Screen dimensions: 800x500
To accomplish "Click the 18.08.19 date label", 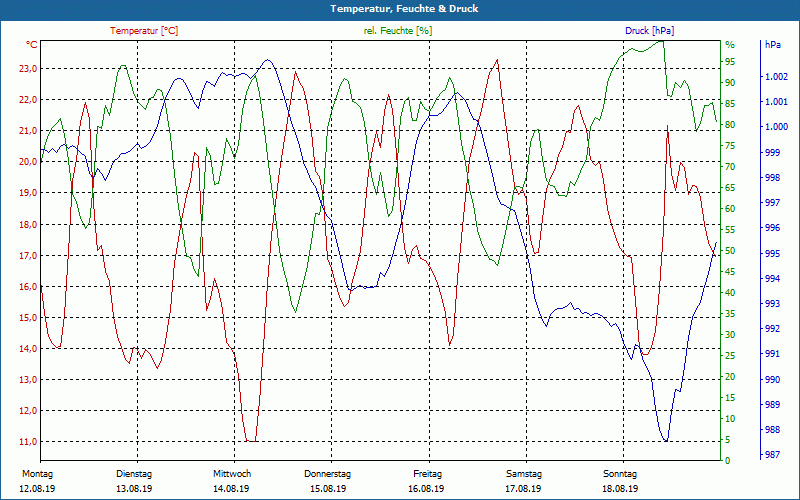I will point(620,489).
